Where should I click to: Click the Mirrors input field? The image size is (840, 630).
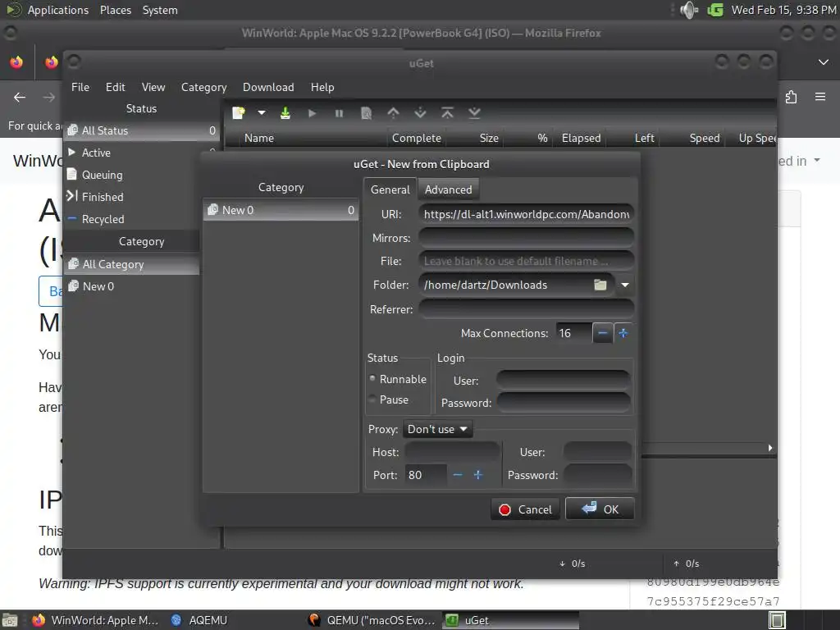click(x=526, y=238)
